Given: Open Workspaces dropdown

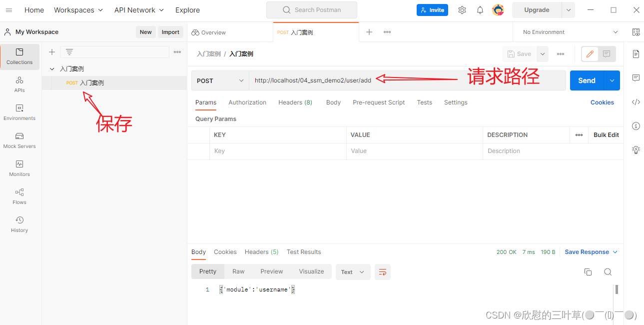Looking at the screenshot, I should coord(78,10).
